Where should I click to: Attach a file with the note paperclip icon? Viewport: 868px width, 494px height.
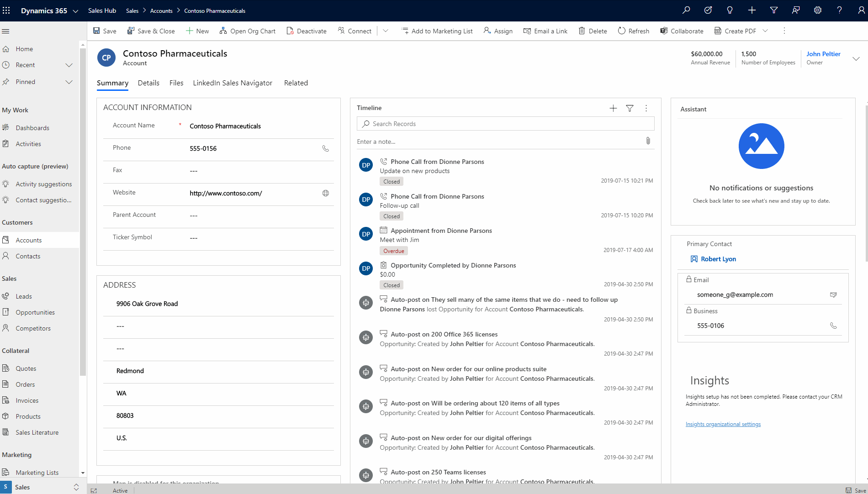[x=648, y=141]
